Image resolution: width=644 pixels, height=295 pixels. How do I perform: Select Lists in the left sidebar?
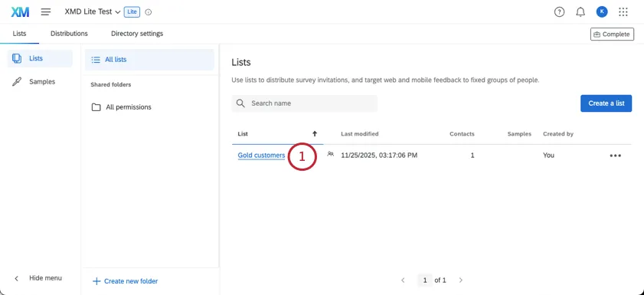click(x=40, y=58)
